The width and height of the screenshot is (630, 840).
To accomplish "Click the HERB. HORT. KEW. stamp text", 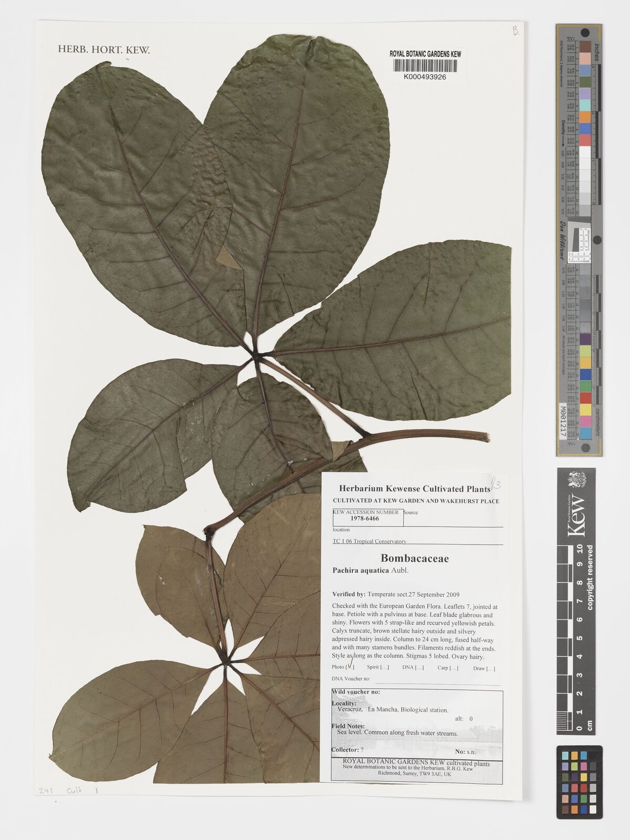I will (x=103, y=50).
